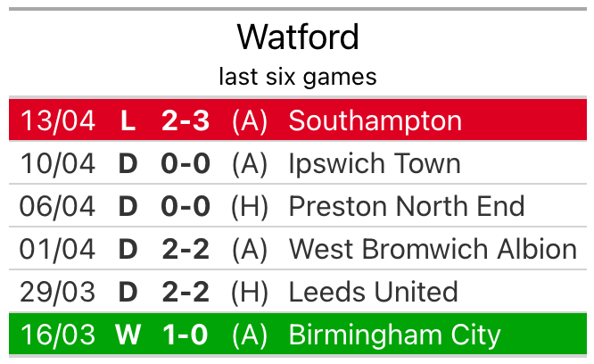The image size is (594, 364).
Task: Click the 2-2 score against West Bromwich Albion
Action: point(186,249)
